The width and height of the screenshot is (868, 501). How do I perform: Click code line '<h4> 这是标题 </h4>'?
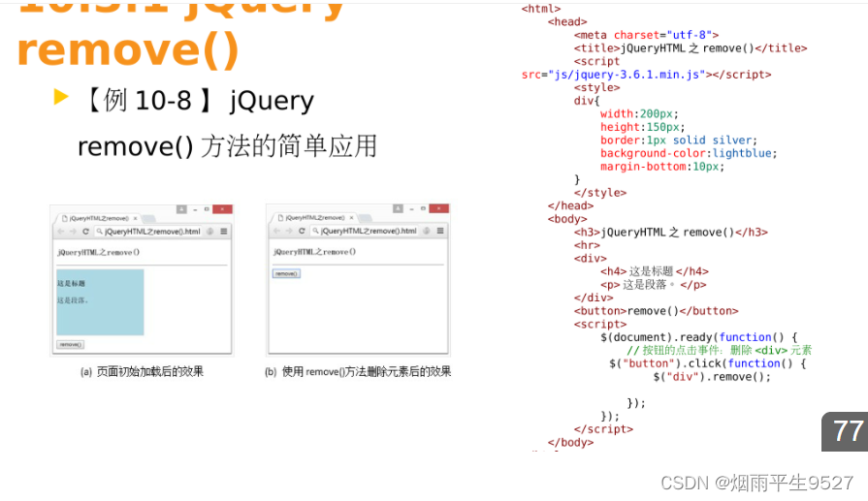pos(655,271)
